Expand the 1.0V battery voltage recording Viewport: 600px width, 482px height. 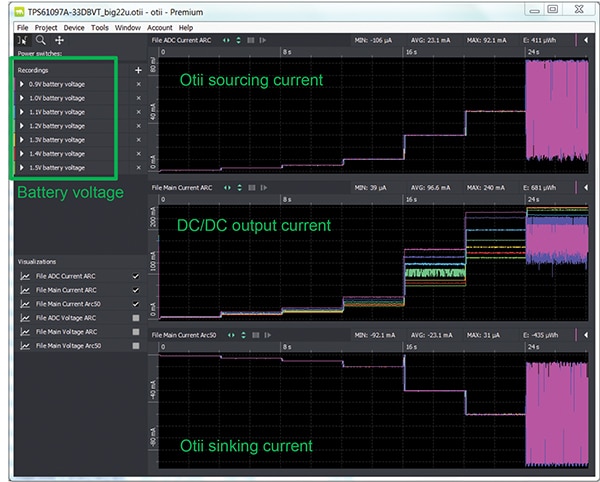[x=22, y=98]
